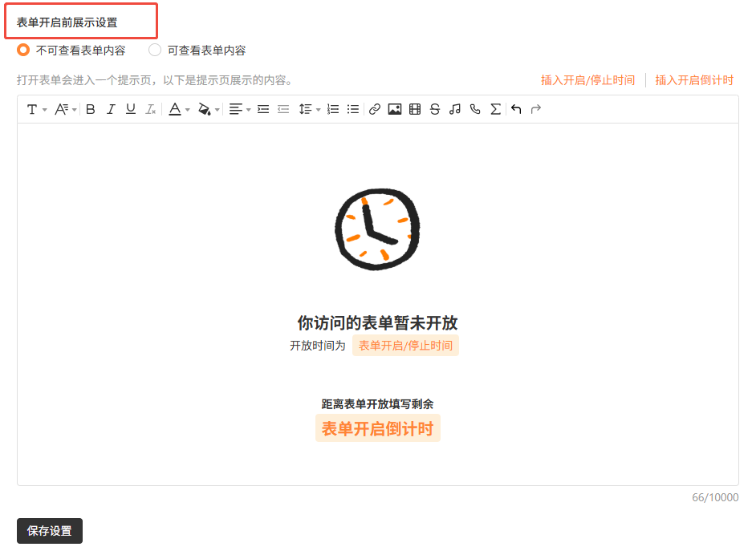756x559 pixels.
Task: Click the paint bucket background color icon
Action: click(205, 109)
